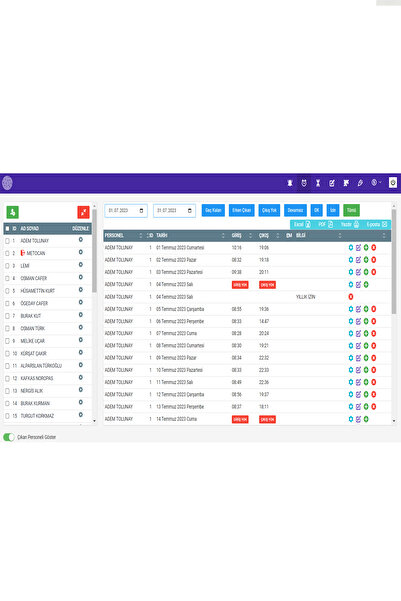Click the start date input field
Screen dimensions: 401x601
[126, 211]
